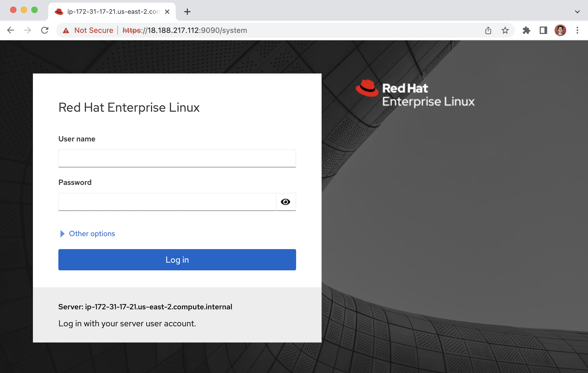Open the share page icon
This screenshot has width=588, height=373.
pos(488,30)
